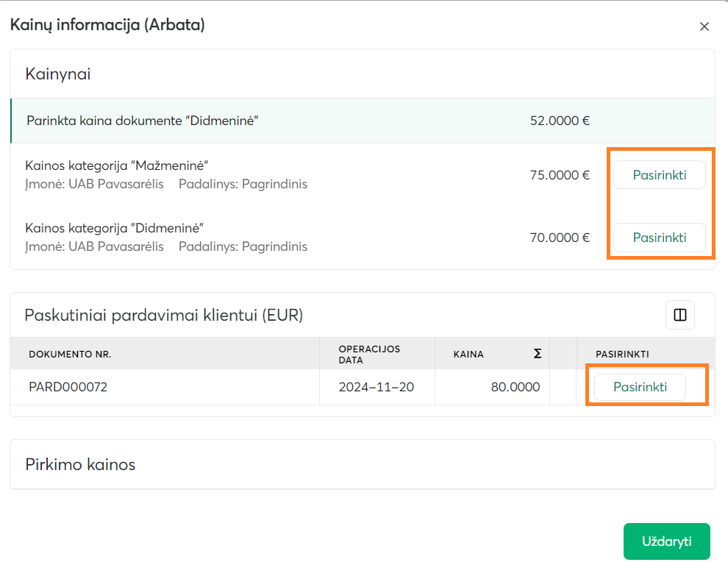Viewport: 728px width, 576px height.
Task: Sort by Operacijos data column header
Action: coord(369,355)
